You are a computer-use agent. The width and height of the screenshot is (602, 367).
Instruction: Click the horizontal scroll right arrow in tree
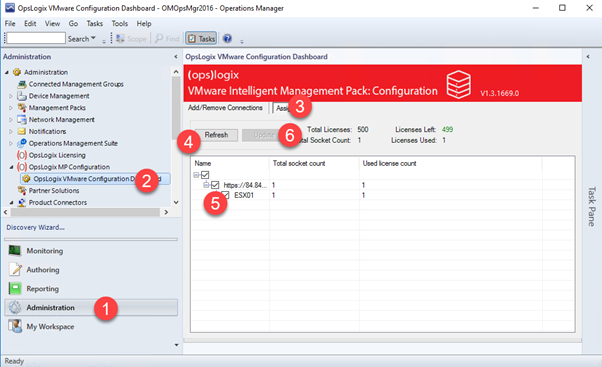click(166, 212)
